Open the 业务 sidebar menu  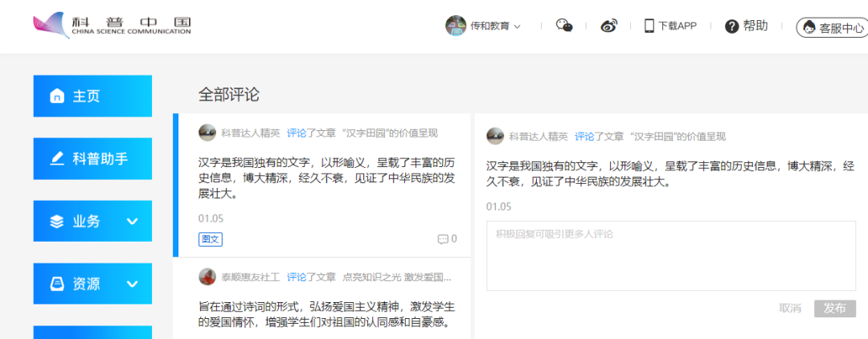92,221
